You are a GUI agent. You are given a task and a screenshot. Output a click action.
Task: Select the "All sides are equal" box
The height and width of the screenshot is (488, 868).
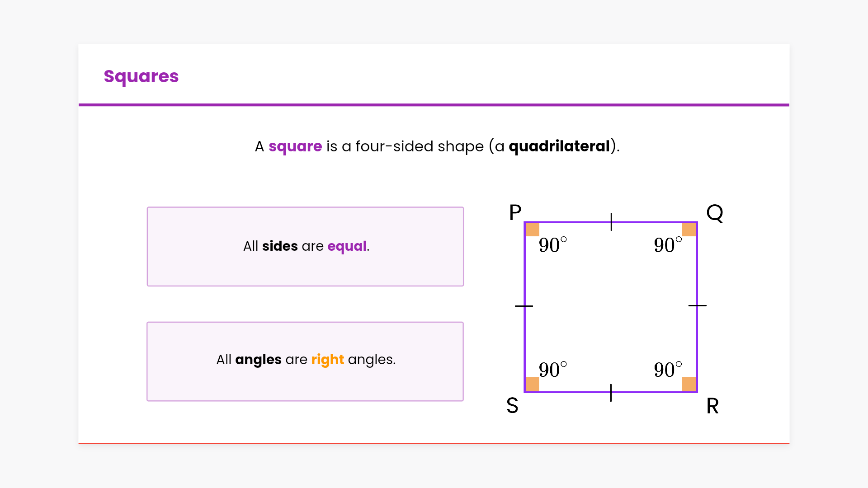tap(305, 246)
